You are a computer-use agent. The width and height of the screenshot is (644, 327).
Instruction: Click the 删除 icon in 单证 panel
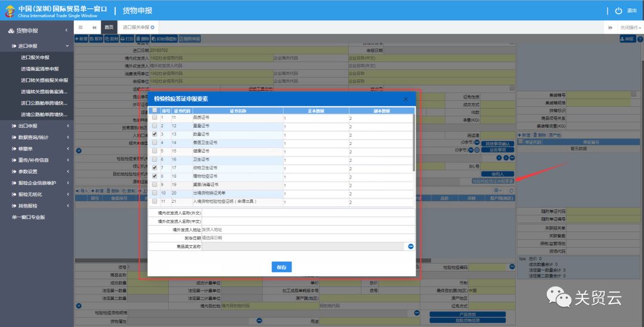(539, 135)
